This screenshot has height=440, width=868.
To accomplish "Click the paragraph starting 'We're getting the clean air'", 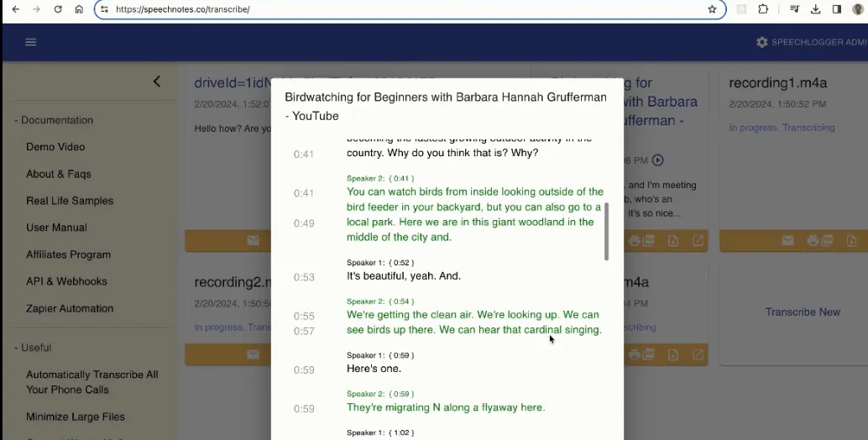I will pos(473,322).
